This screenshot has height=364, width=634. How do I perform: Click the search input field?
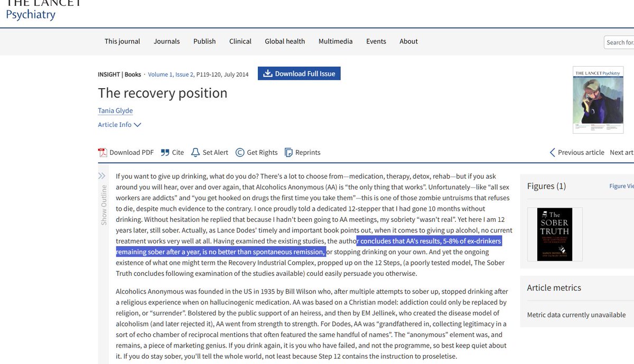pos(619,42)
